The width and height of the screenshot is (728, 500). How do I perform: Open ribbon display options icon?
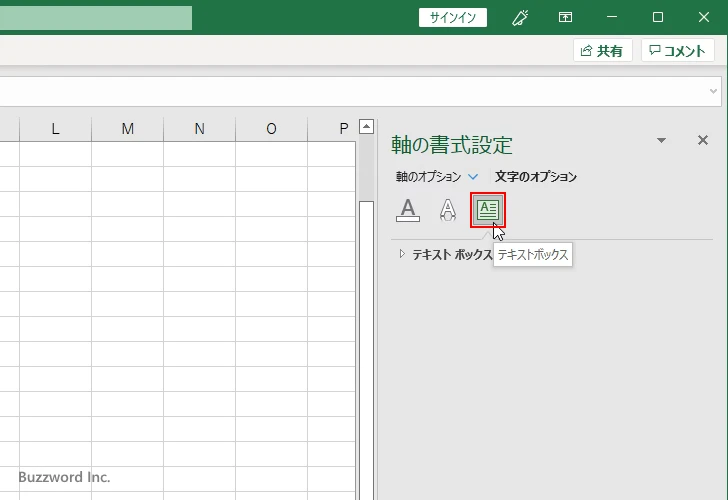tap(565, 18)
